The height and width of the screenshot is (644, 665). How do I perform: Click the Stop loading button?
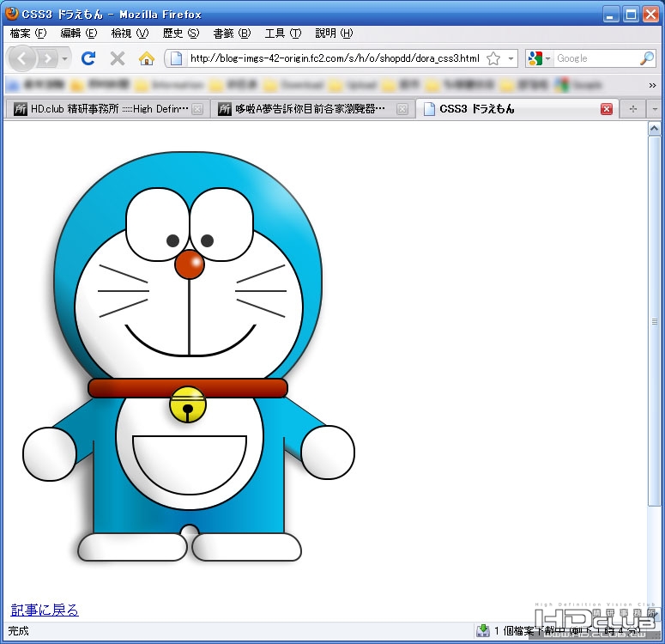coord(118,58)
